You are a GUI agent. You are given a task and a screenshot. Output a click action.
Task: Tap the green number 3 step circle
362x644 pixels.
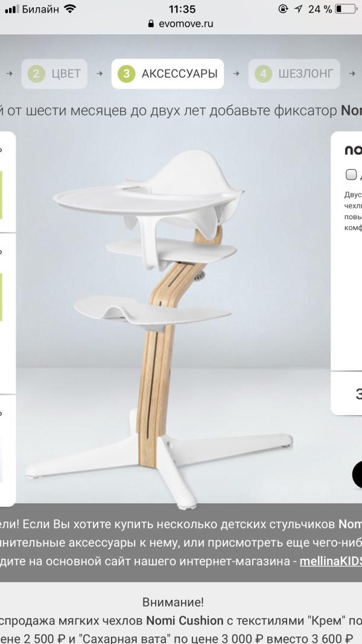(126, 74)
